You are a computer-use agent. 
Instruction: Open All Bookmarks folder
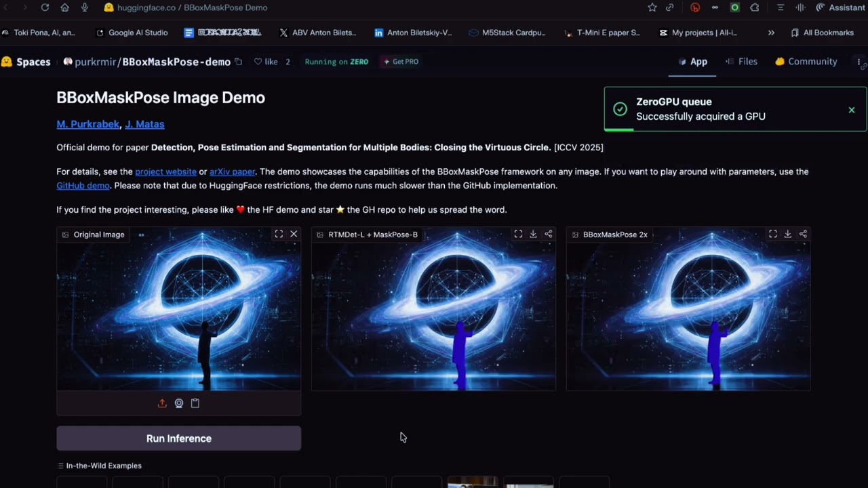click(823, 33)
